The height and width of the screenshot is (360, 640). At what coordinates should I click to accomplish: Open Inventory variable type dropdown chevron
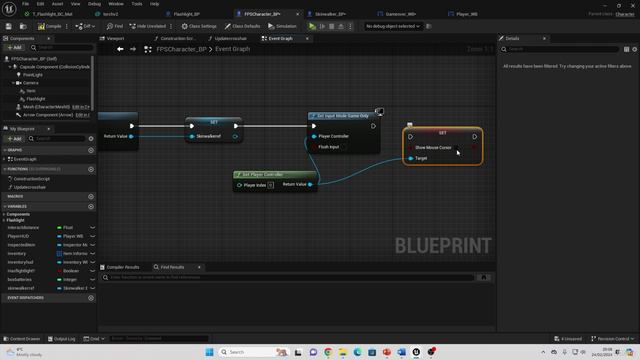[x=93, y=253]
